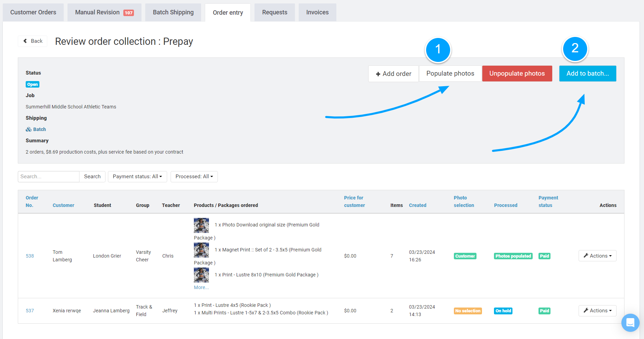644x339 pixels.
Task: Sort by Payment status column
Action: click(x=548, y=201)
